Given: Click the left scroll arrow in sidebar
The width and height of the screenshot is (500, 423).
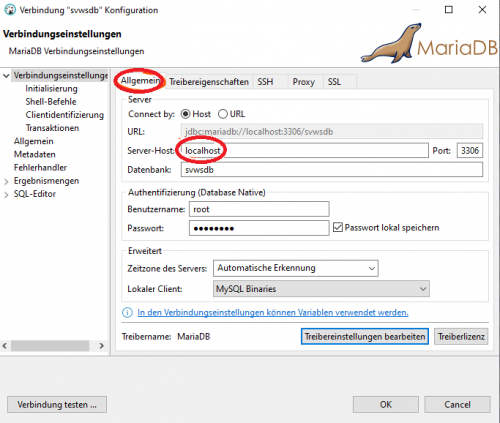Looking at the screenshot, I should pyautogui.click(x=5, y=346).
